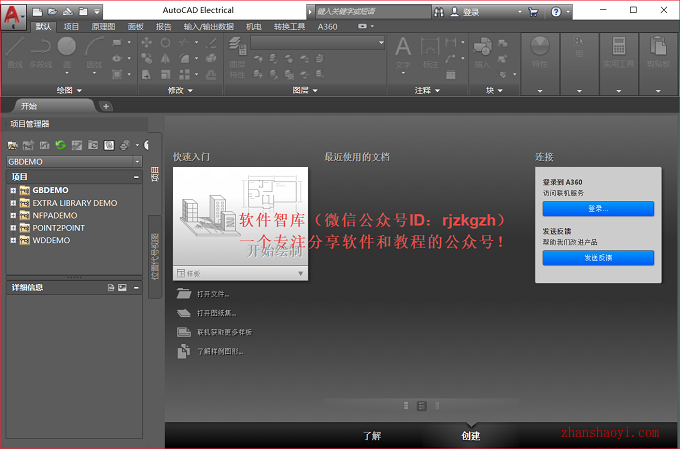
Task: Click the image preview icon in 详细信息 header
Action: pyautogui.click(x=122, y=288)
